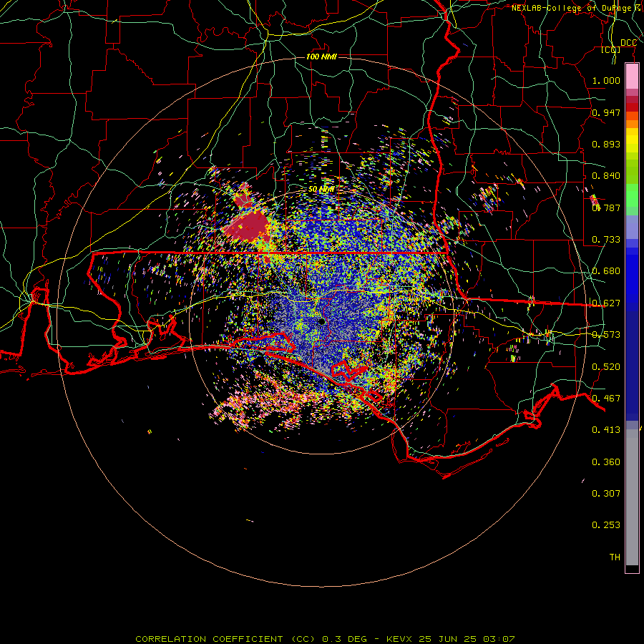Click the 0.573 value on the legend
The height and width of the screenshot is (644, 644).
[606, 335]
